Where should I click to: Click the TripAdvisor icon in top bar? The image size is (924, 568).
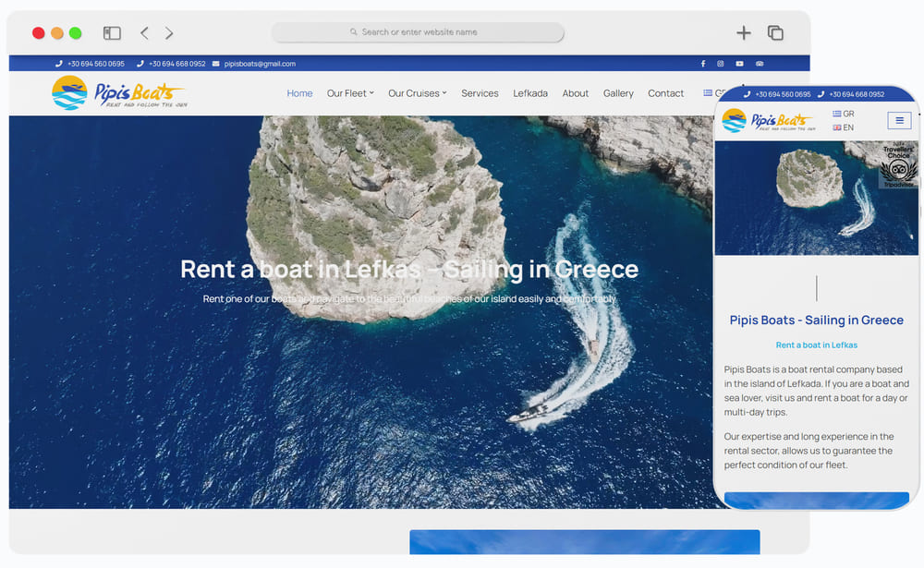tap(760, 64)
